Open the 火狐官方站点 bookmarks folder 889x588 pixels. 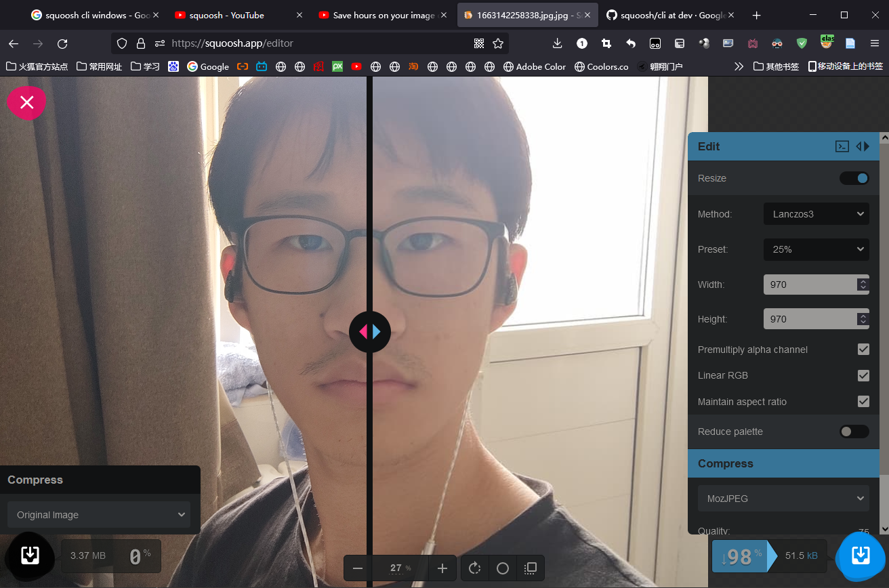[x=37, y=66]
